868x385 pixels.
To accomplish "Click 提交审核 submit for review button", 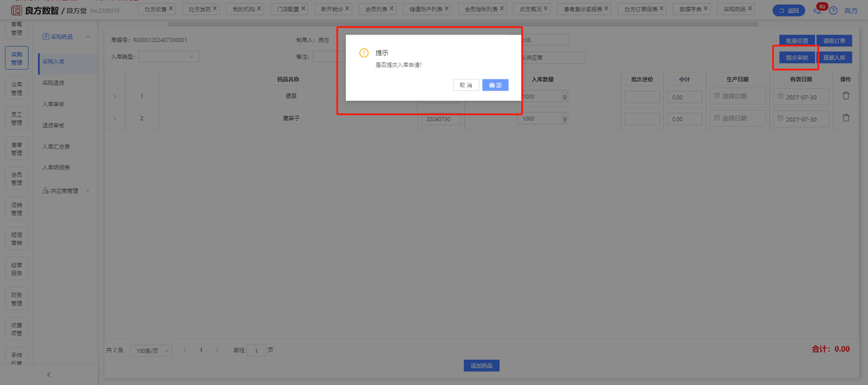I will click(797, 58).
